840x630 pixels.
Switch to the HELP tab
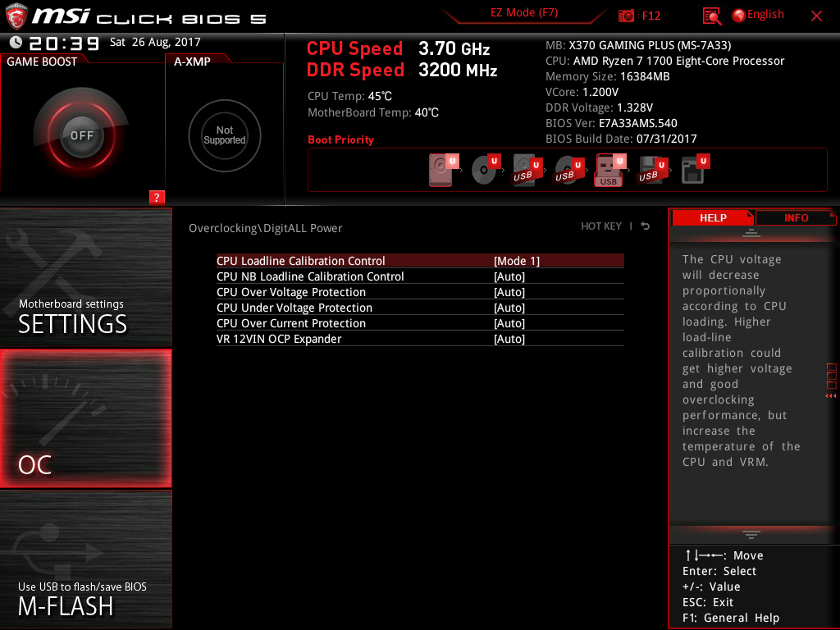(x=713, y=218)
